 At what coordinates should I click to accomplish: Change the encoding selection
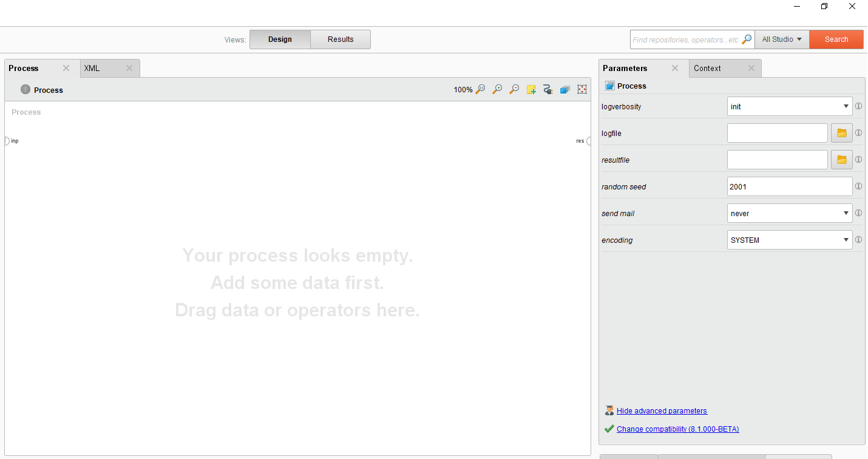[845, 240]
